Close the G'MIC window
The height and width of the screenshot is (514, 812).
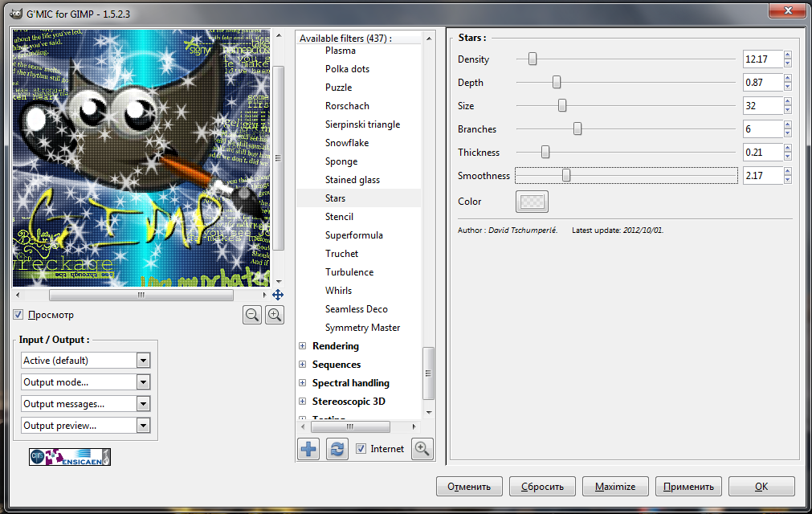787,10
